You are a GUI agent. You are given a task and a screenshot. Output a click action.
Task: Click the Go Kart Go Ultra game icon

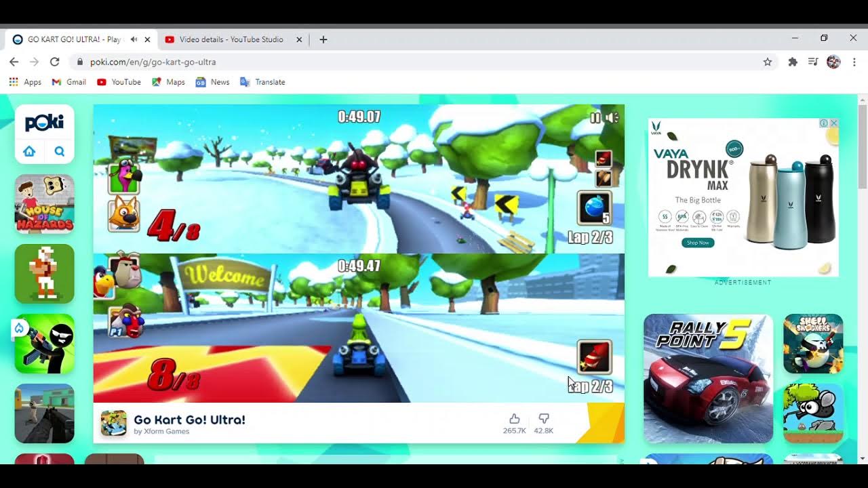tap(114, 423)
